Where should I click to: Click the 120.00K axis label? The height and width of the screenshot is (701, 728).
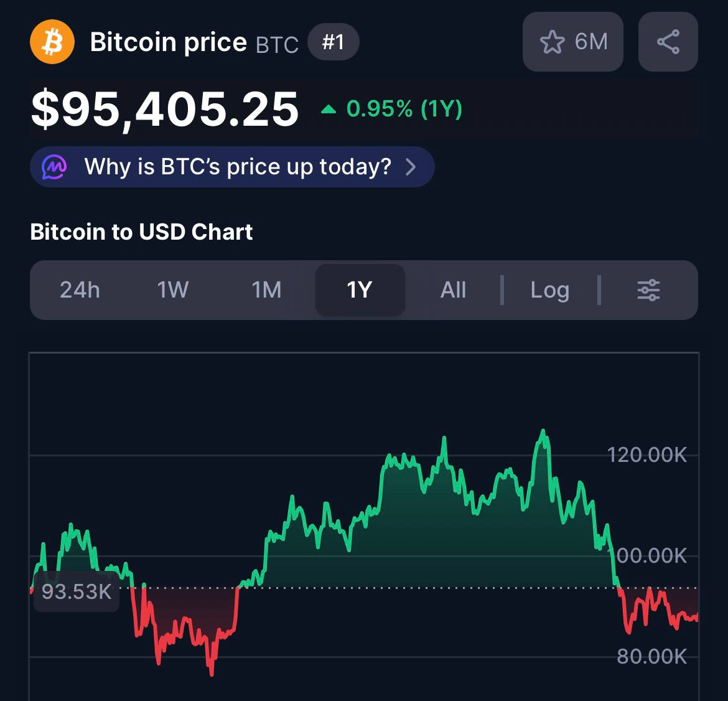(646, 455)
